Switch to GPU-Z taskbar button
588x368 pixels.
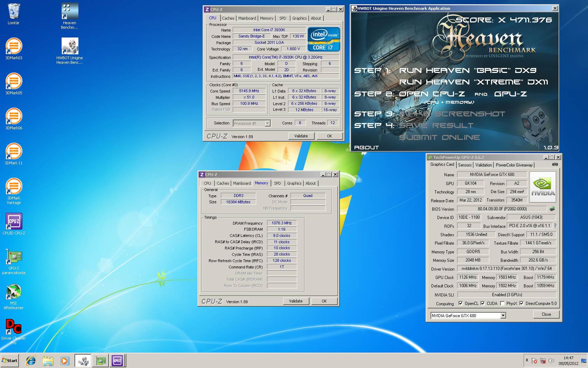coord(100,360)
